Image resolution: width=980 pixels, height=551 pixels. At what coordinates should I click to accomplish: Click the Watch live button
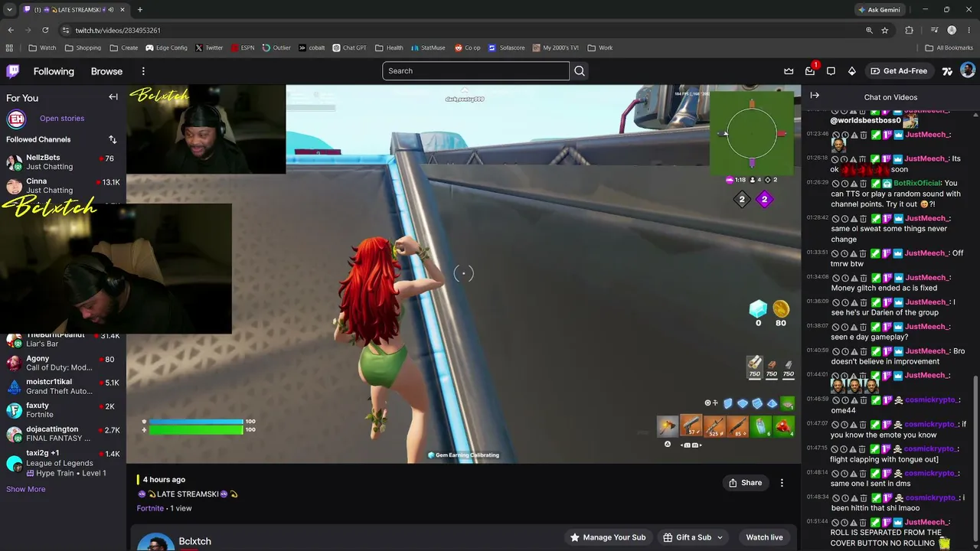(764, 537)
